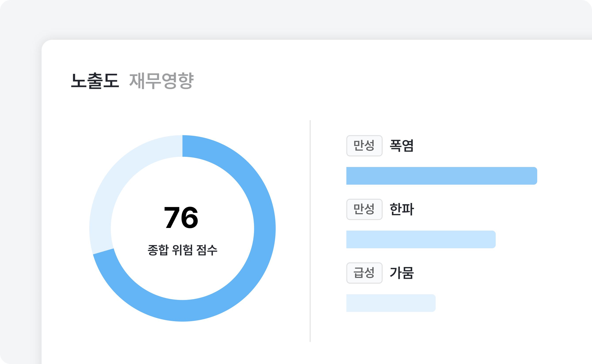Screen dimensions: 592x364
Task: Click the 만성 badge beside 폭염
Action: tap(364, 146)
